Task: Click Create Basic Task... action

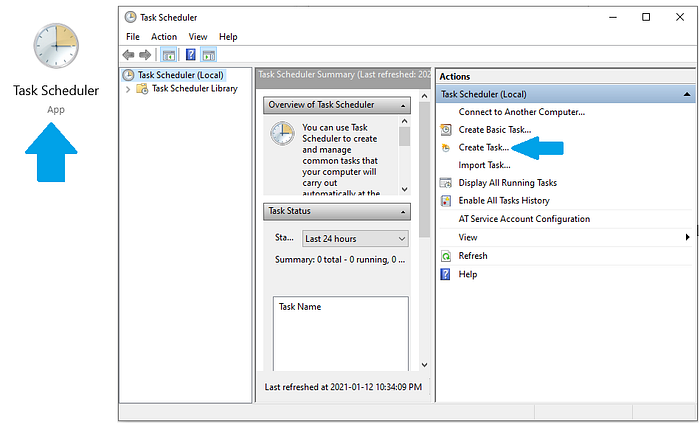Action: pos(495,130)
